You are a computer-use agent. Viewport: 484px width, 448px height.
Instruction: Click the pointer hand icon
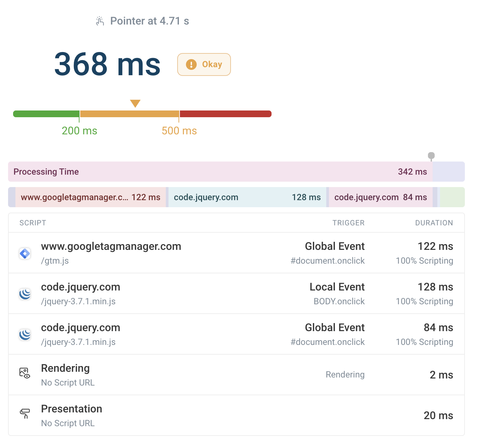pos(100,21)
